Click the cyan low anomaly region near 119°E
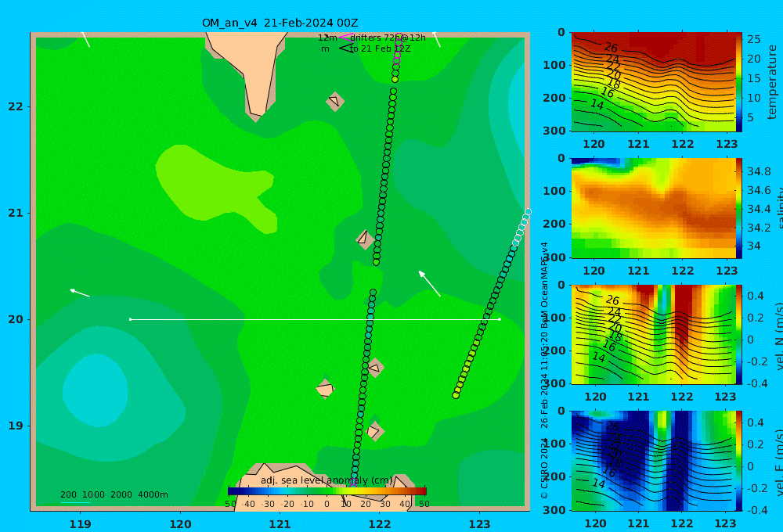 [x=95, y=390]
